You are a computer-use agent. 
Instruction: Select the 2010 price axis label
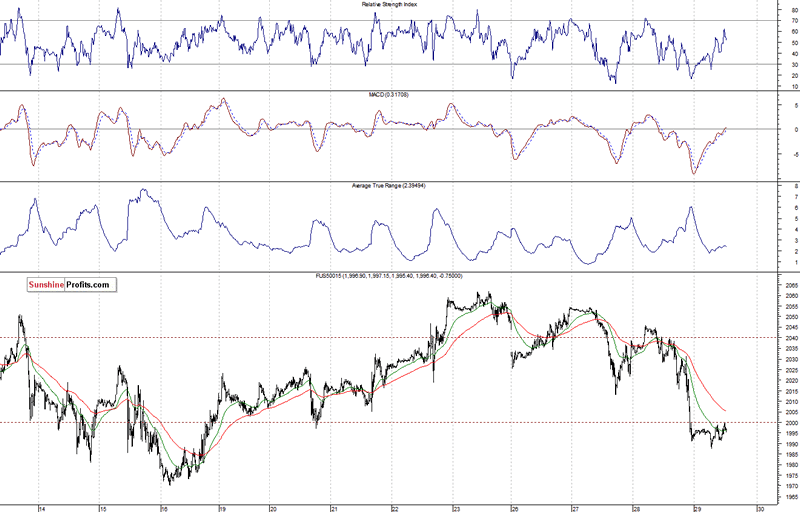pyautogui.click(x=792, y=402)
